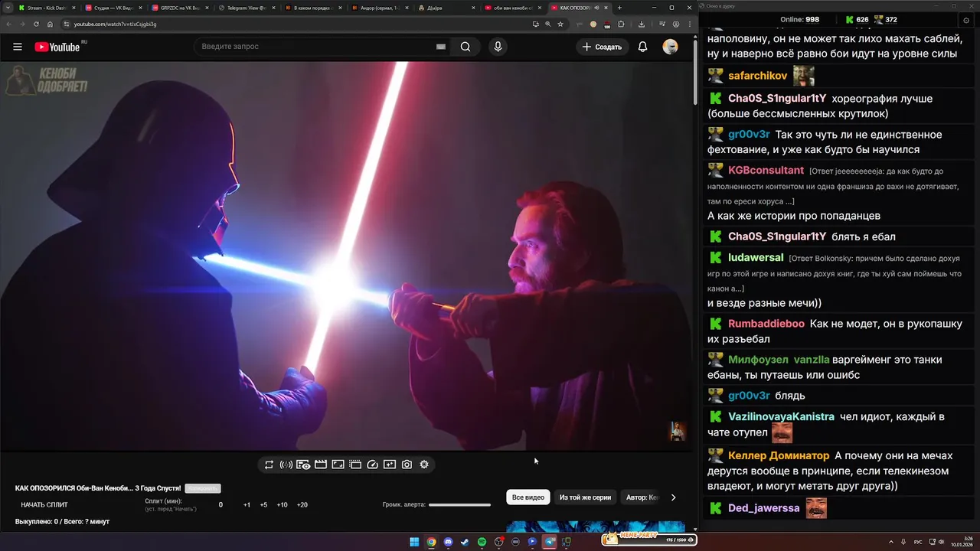980x551 pixels.
Task: Open Chrome extensions puzzle icon
Action: (x=621, y=24)
